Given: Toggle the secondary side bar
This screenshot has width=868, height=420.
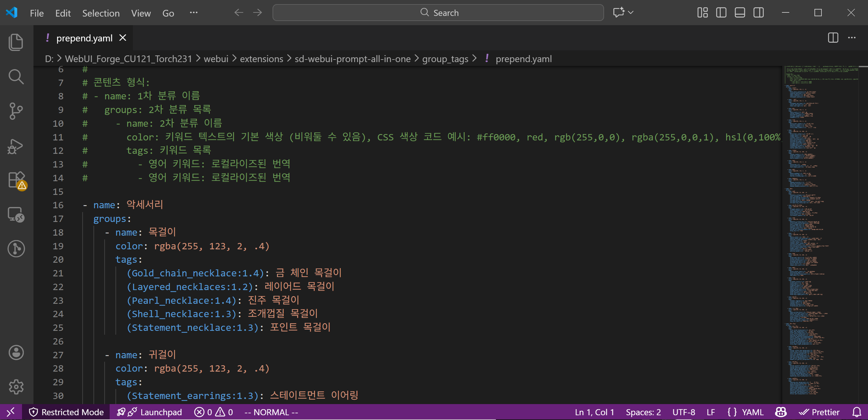Looking at the screenshot, I should click(758, 12).
